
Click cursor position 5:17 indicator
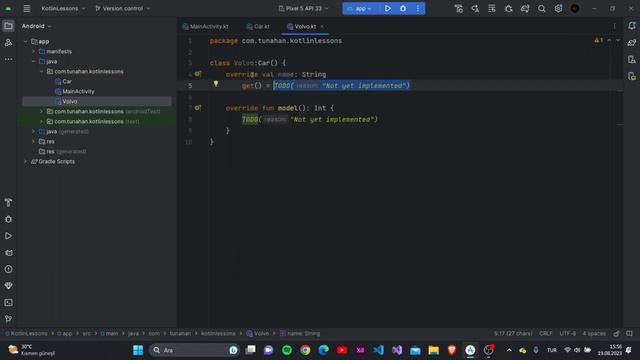513,333
